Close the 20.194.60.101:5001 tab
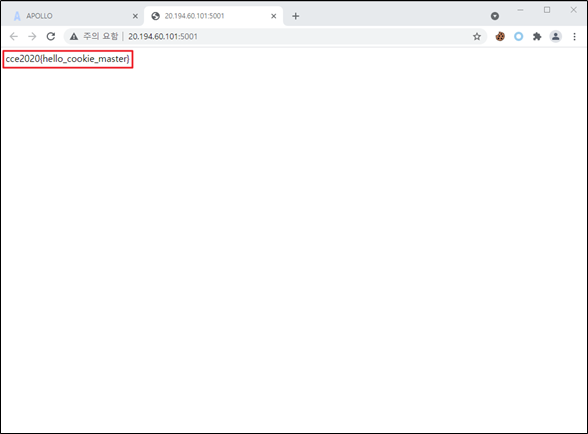This screenshot has height=434, width=588. click(274, 16)
